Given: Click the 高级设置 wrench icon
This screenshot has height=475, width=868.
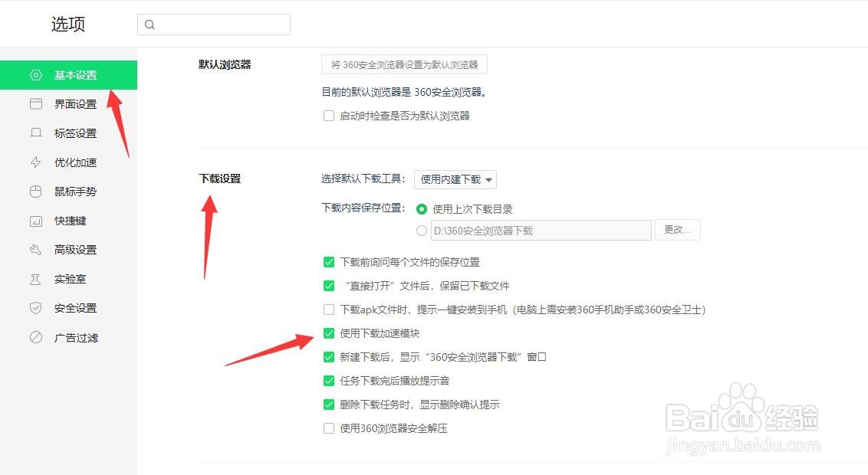Looking at the screenshot, I should [36, 250].
